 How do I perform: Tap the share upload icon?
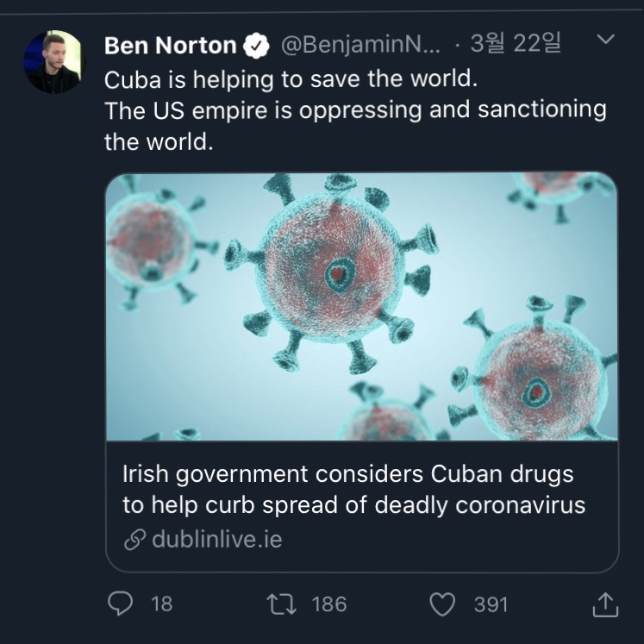pos(605,604)
